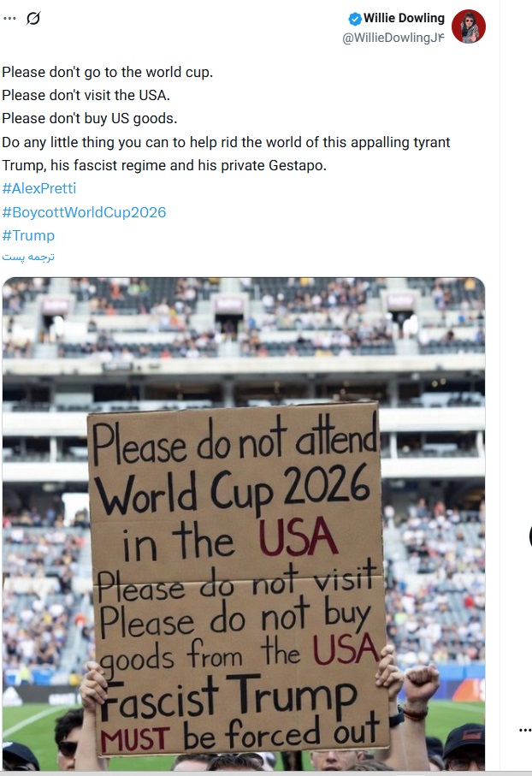Image resolution: width=532 pixels, height=776 pixels.
Task: Open the #BoycottWorldCup2026 hashtag
Action: click(x=84, y=212)
